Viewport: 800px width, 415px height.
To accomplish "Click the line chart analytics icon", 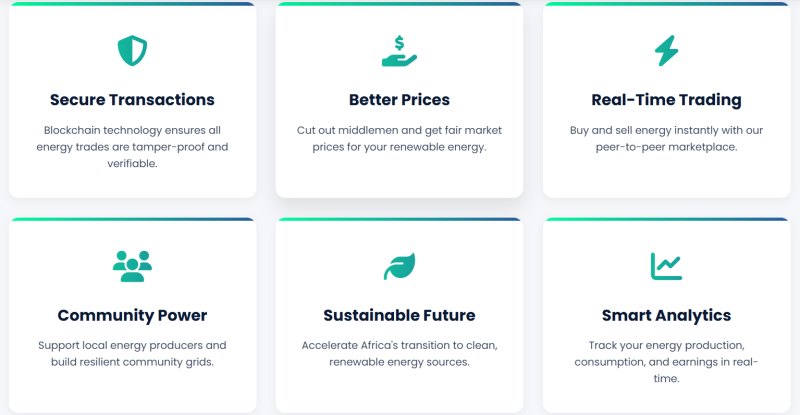I will 666,265.
